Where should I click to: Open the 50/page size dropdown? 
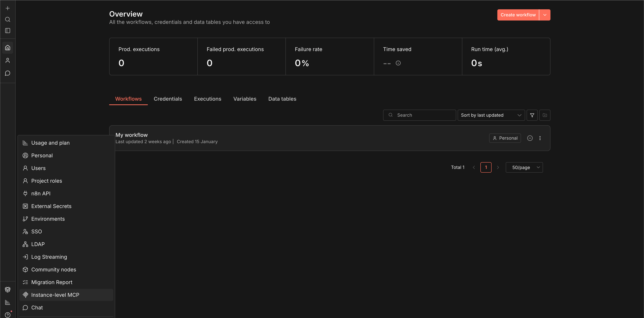(524, 168)
